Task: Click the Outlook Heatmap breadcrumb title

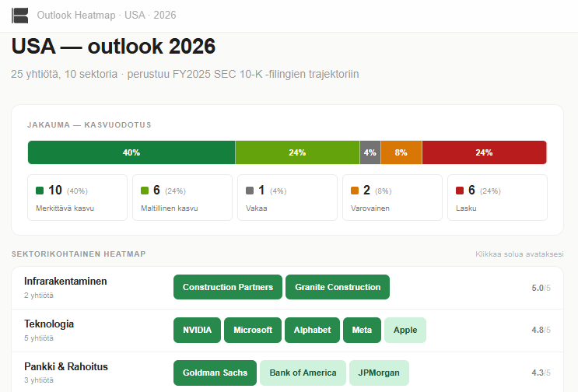Action: (x=107, y=15)
